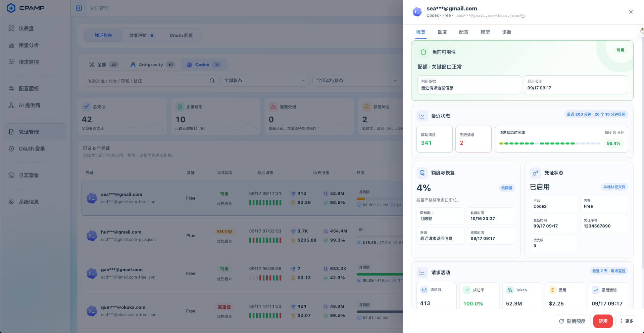
Task: Filter by Antigravity credentials
Action: click(153, 65)
